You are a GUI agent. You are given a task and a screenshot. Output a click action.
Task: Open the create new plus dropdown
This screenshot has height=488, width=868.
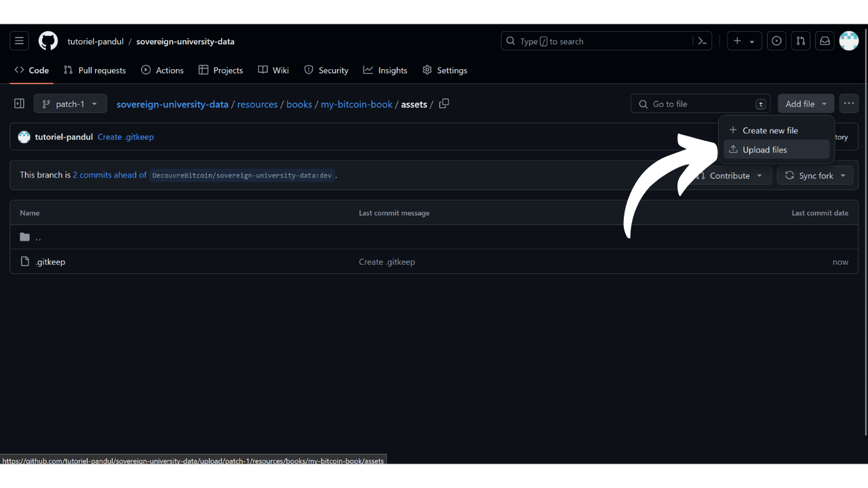pos(744,41)
